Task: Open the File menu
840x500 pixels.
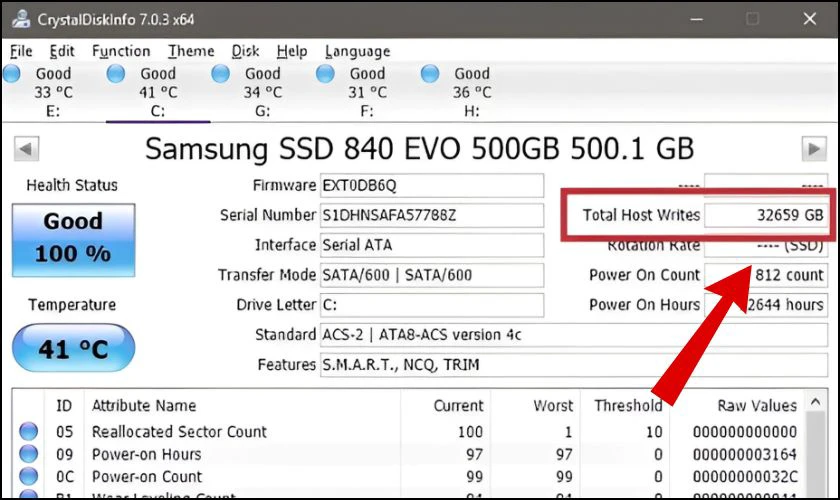Action: (x=21, y=51)
